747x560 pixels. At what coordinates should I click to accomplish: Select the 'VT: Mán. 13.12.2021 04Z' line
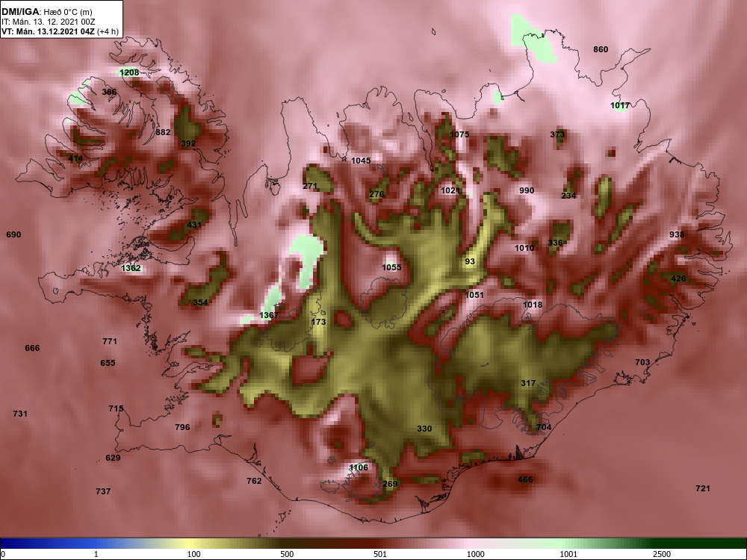48,32
